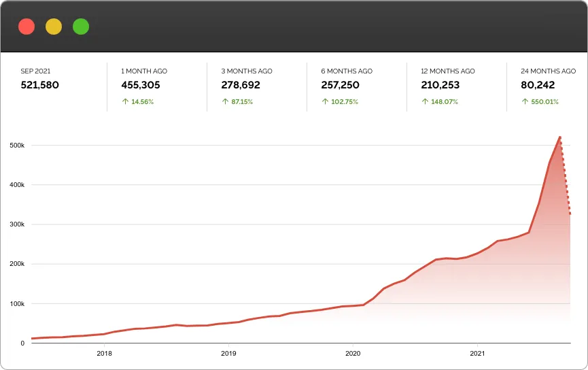Click the 2018 label on the x-axis
This screenshot has height=370, width=588.
click(104, 354)
